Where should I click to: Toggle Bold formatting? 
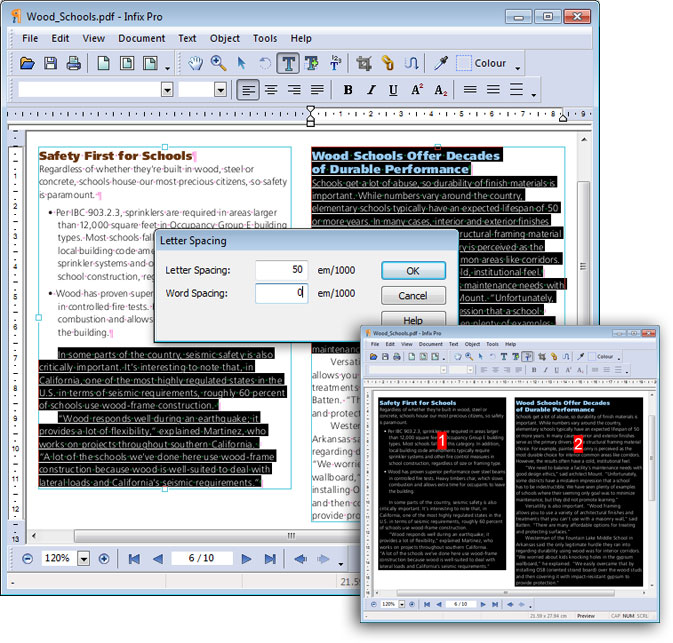[x=348, y=90]
